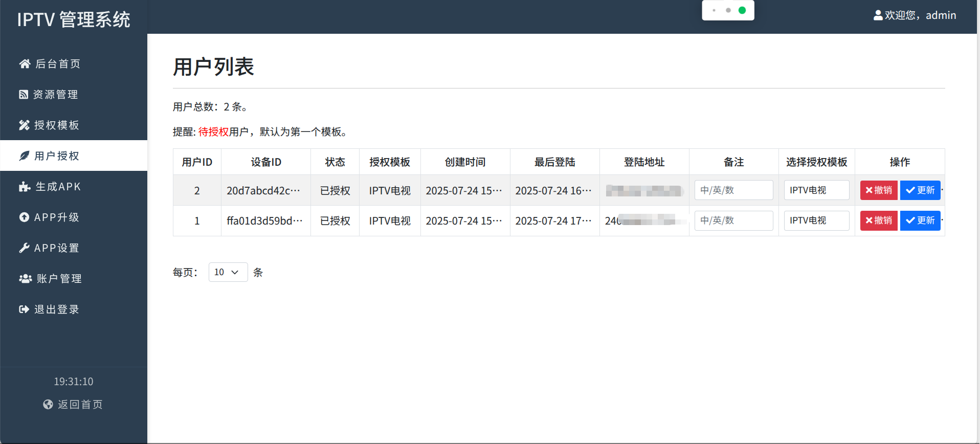Open the 生成APK page

pyautogui.click(x=74, y=186)
